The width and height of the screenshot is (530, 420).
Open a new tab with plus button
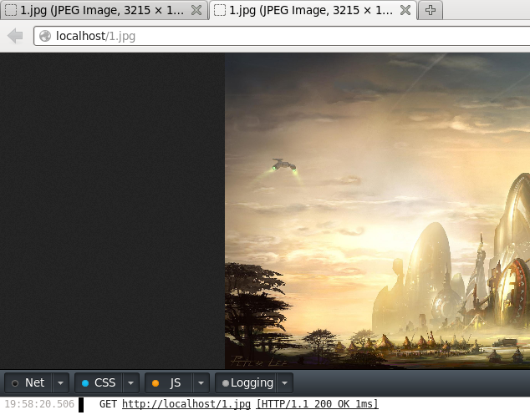[431, 10]
